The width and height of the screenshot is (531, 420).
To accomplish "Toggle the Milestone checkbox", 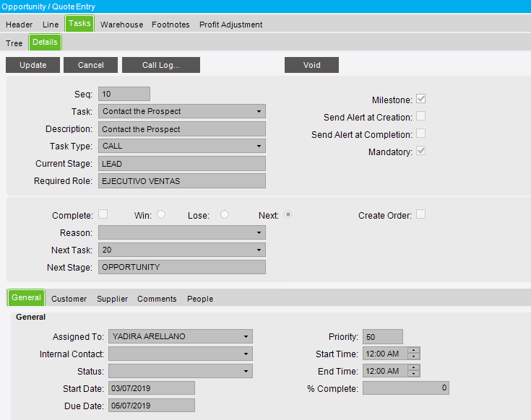I will click(421, 99).
